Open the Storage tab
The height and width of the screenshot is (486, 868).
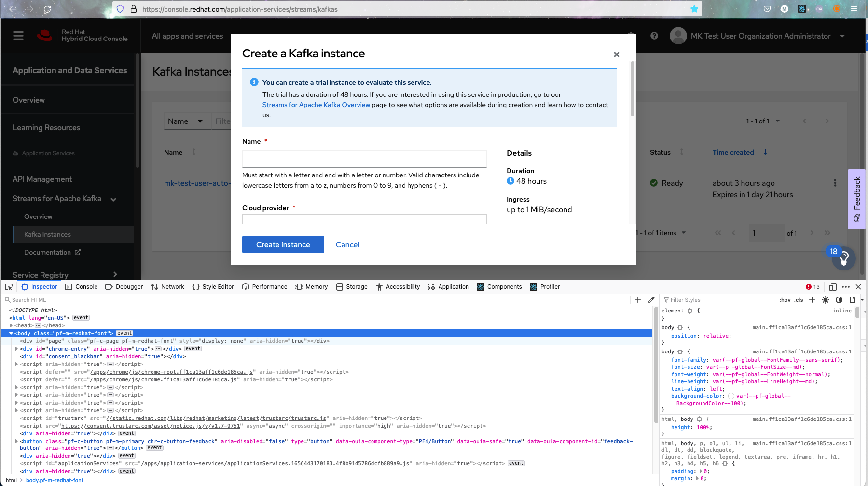pos(352,287)
